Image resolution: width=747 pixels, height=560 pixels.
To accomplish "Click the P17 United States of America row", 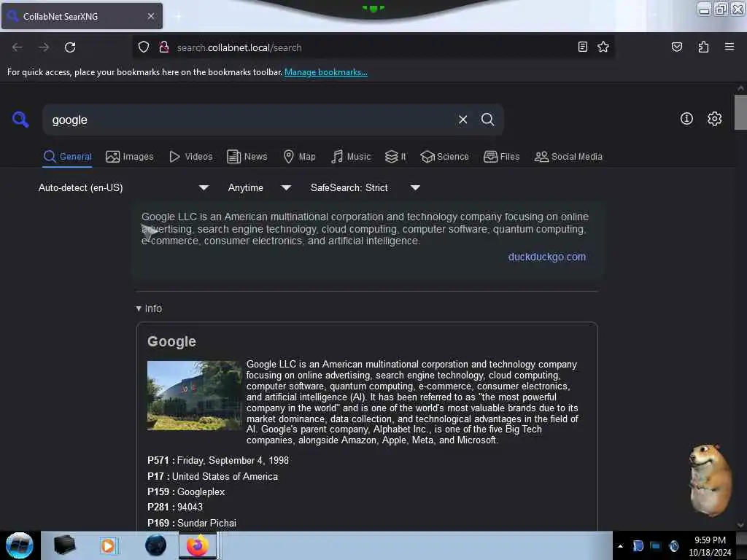I will (212, 476).
